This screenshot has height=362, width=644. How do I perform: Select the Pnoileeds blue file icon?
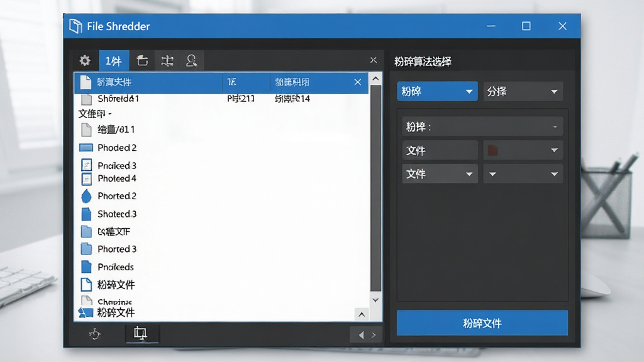pyautogui.click(x=86, y=266)
